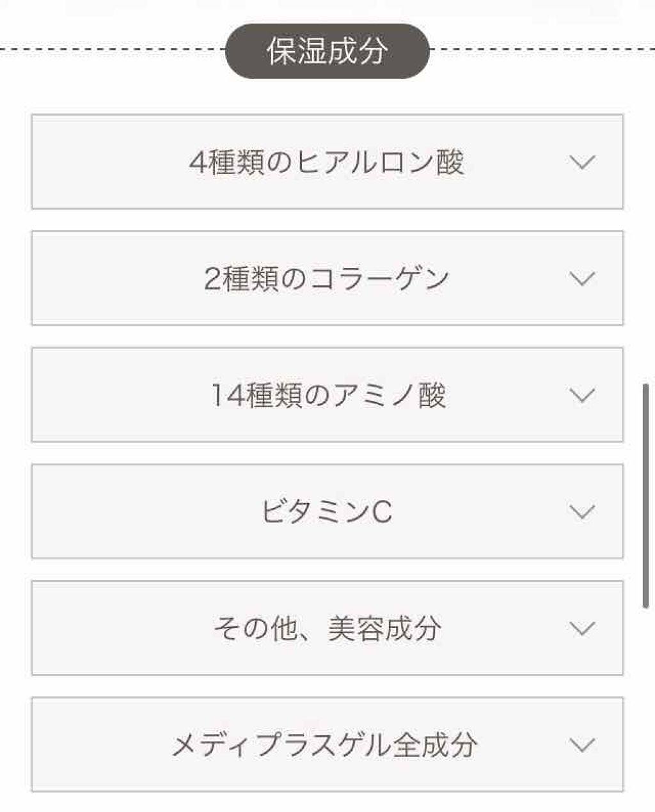Image resolution: width=655 pixels, height=812 pixels.
Task: Click the chevron icon beside 4種類のヒアルロン酸
Action: point(581,162)
